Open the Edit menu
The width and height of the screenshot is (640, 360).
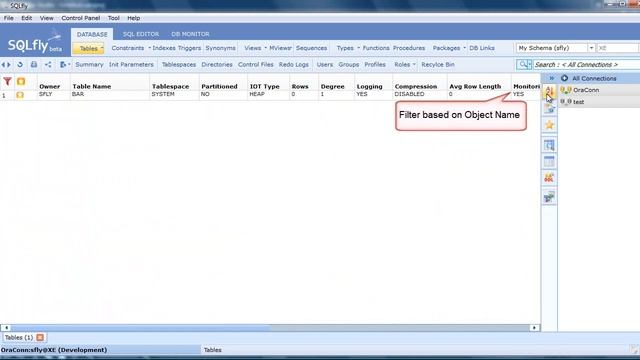point(27,18)
